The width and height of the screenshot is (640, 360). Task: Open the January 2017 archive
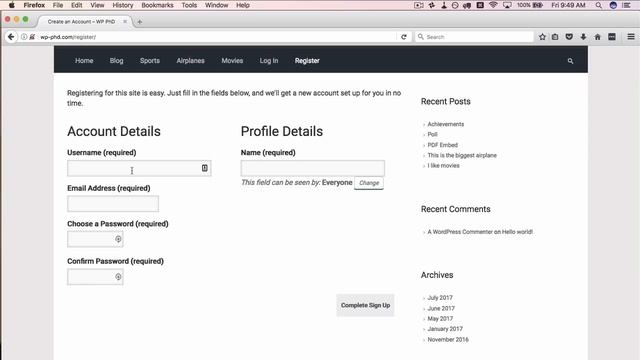tap(445, 329)
